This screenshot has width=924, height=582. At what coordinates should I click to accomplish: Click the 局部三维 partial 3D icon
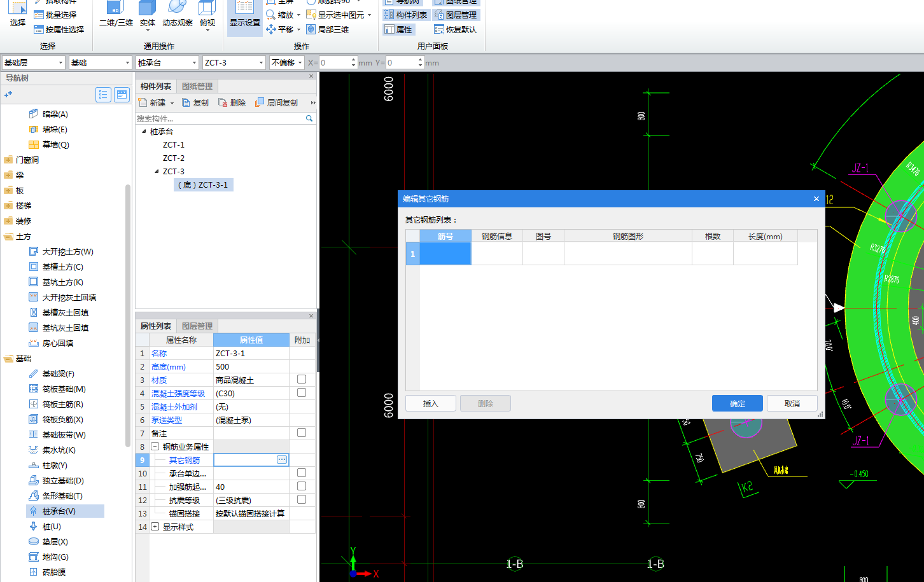click(311, 29)
